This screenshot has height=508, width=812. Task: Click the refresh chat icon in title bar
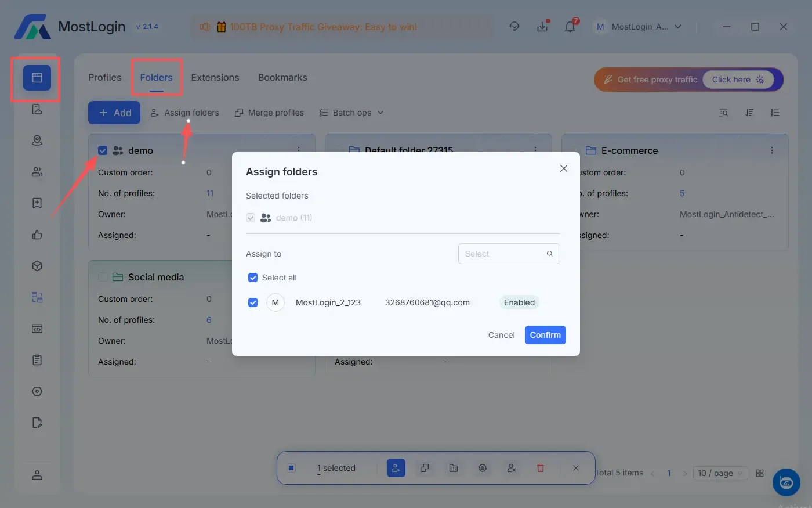(514, 27)
